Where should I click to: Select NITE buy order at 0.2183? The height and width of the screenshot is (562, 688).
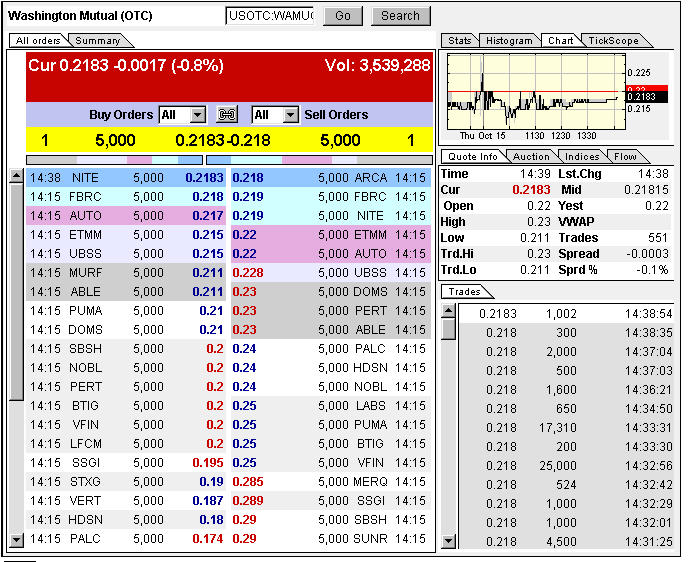(126, 178)
